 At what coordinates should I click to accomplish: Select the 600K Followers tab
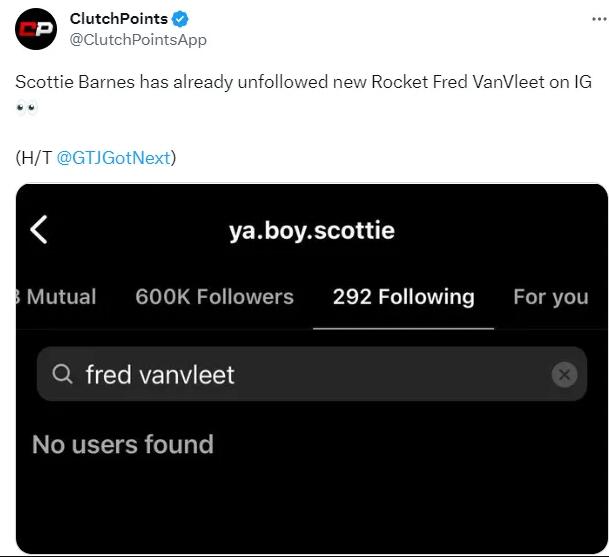click(x=214, y=297)
